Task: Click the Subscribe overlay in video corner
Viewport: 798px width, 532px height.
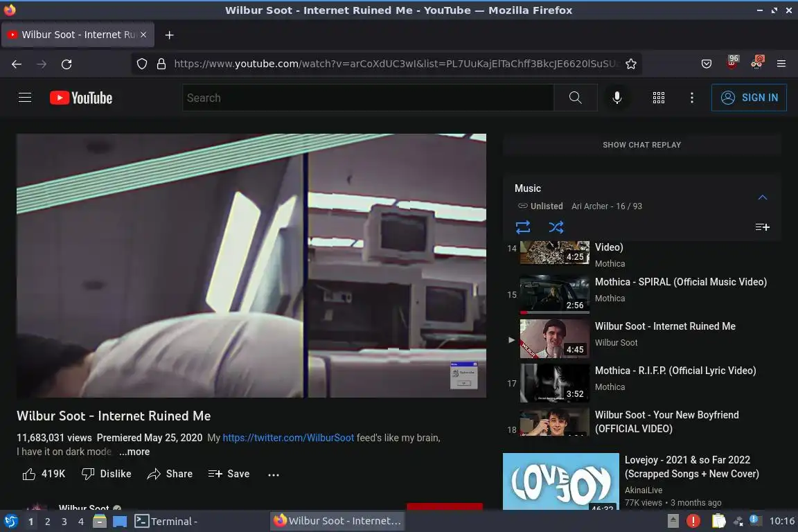Action: click(463, 375)
